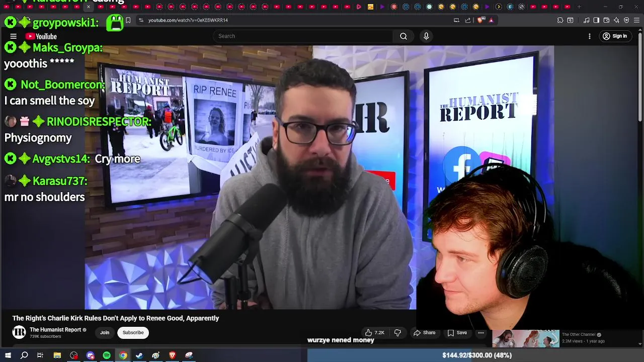
Task: Click the Join membership button
Action: pyautogui.click(x=105, y=332)
